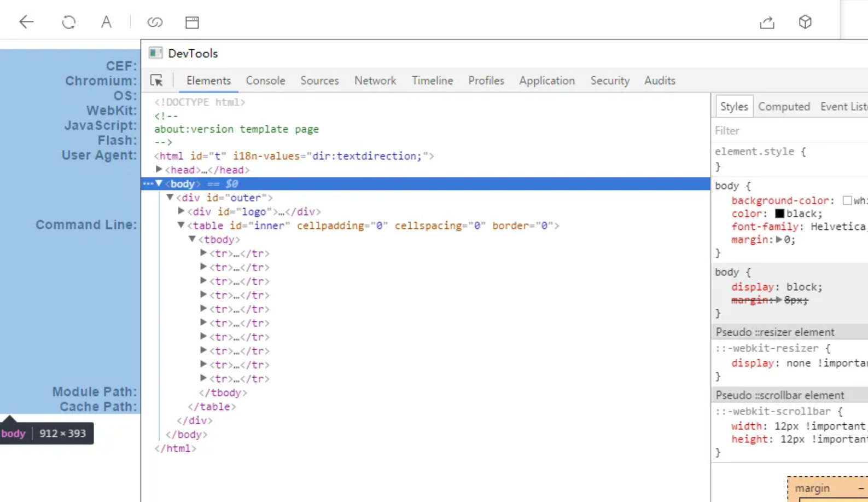The height and width of the screenshot is (502, 868).
Task: Select the Computed sidebar tab
Action: coord(784,107)
